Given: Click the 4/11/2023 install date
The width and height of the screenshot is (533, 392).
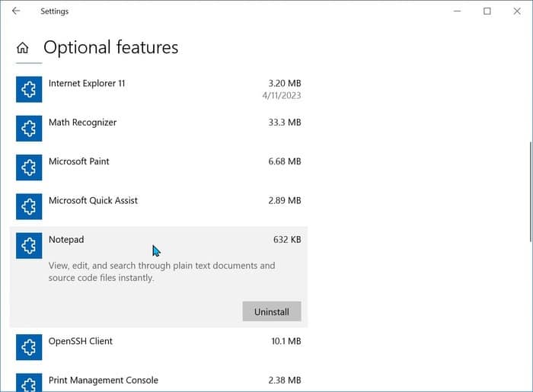Looking at the screenshot, I should point(282,95).
